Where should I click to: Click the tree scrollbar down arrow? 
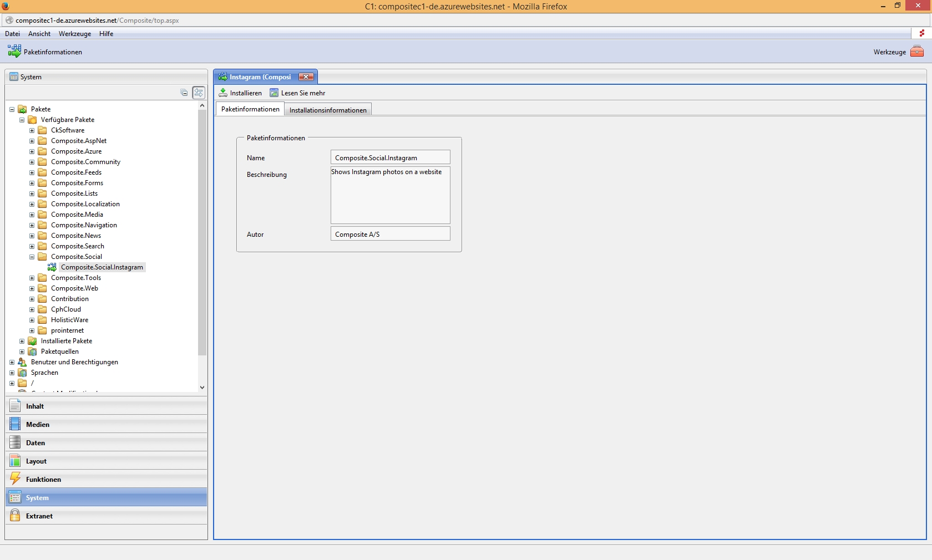[202, 387]
